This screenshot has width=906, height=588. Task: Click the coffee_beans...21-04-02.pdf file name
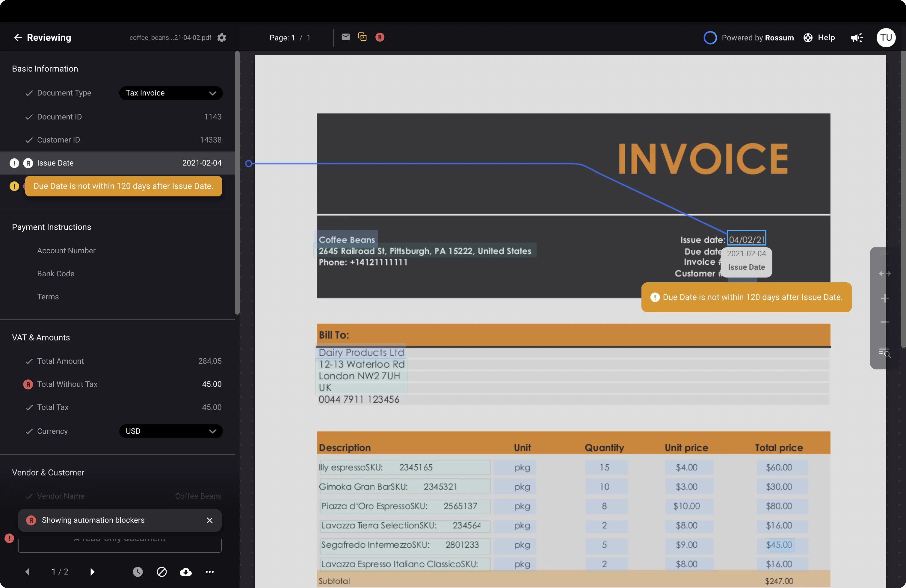click(x=170, y=37)
